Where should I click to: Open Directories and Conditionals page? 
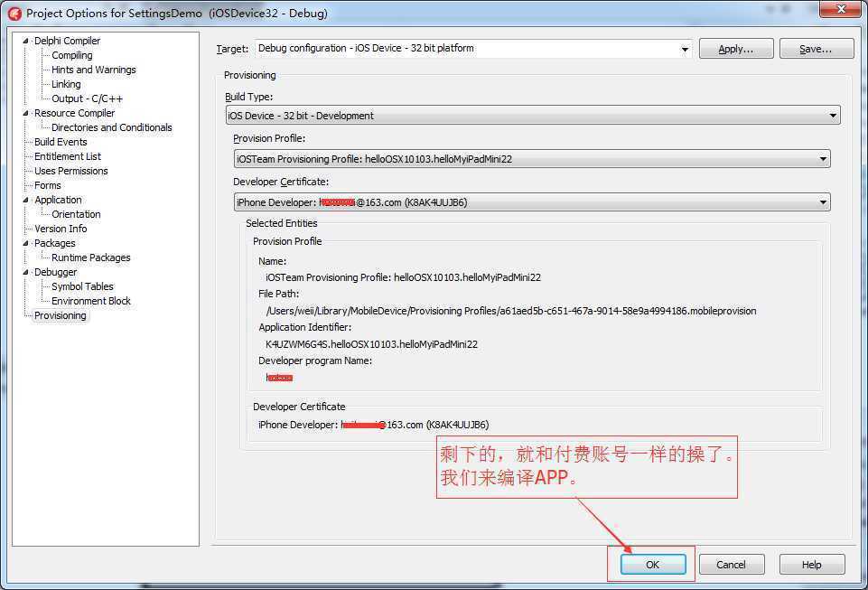click(111, 126)
